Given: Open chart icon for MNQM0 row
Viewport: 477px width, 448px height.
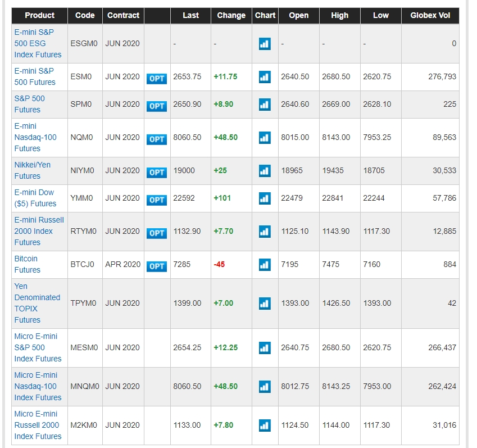Looking at the screenshot, I should (x=265, y=387).
